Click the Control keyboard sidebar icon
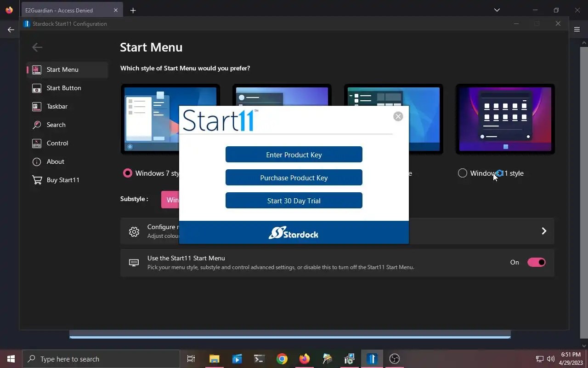588x368 pixels. [37, 143]
